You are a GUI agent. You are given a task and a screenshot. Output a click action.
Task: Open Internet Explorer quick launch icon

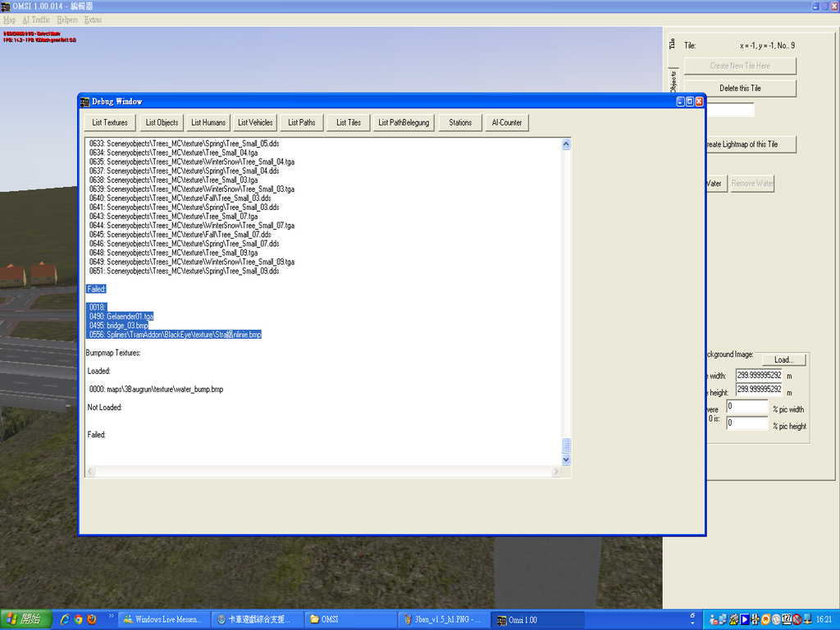tap(64, 619)
